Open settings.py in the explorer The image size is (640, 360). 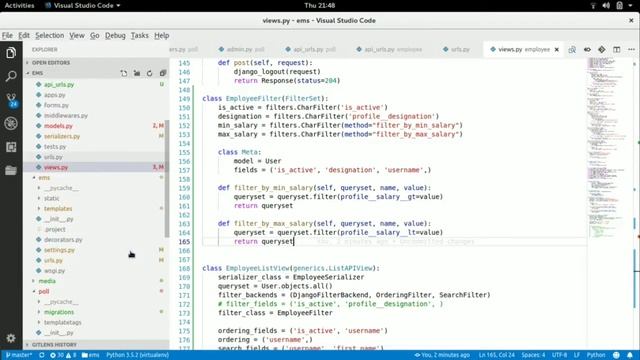pos(96,250)
